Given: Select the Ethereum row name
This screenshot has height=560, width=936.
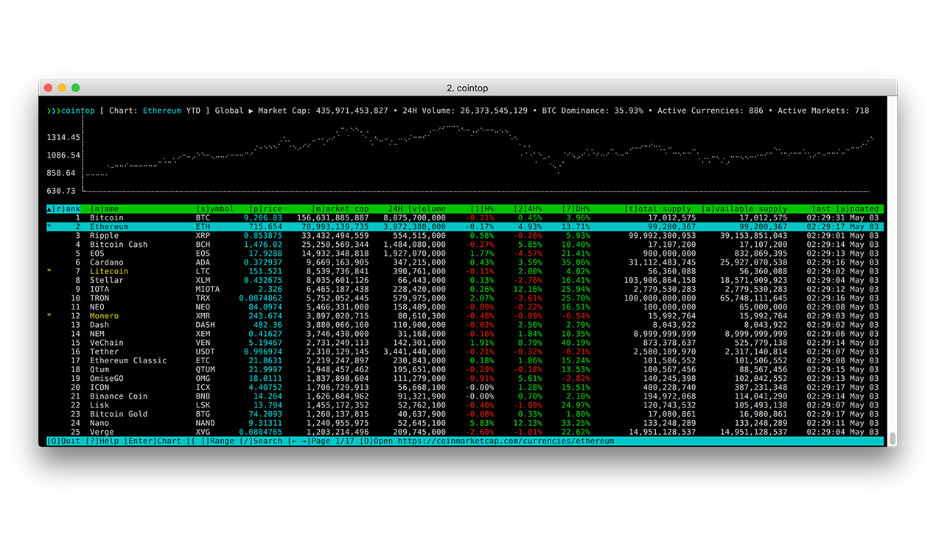Looking at the screenshot, I should pyautogui.click(x=109, y=227).
